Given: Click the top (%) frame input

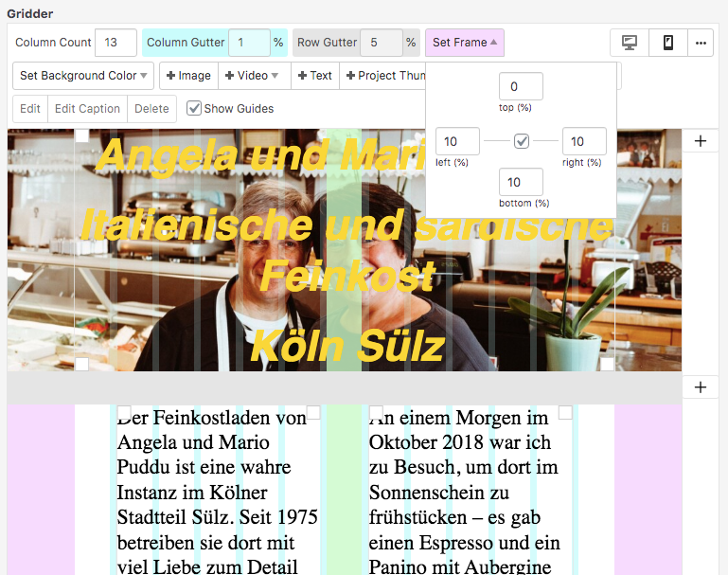Looking at the screenshot, I should pyautogui.click(x=521, y=86).
